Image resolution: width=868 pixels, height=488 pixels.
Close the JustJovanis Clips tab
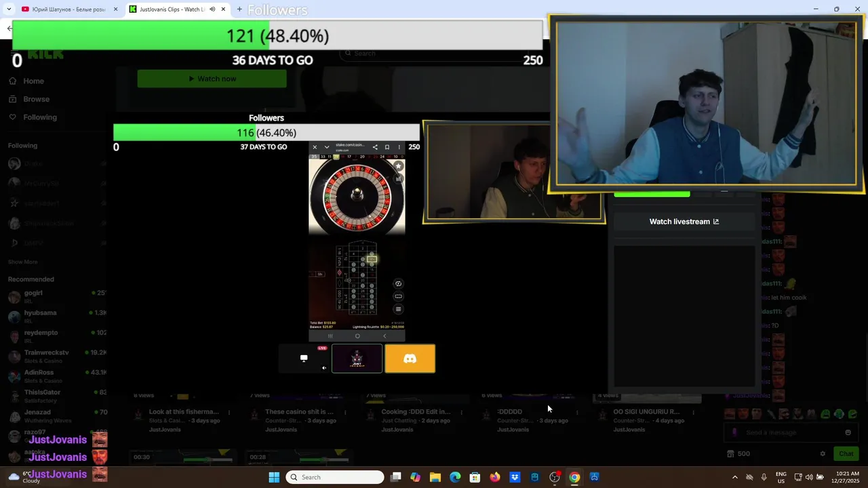(222, 9)
